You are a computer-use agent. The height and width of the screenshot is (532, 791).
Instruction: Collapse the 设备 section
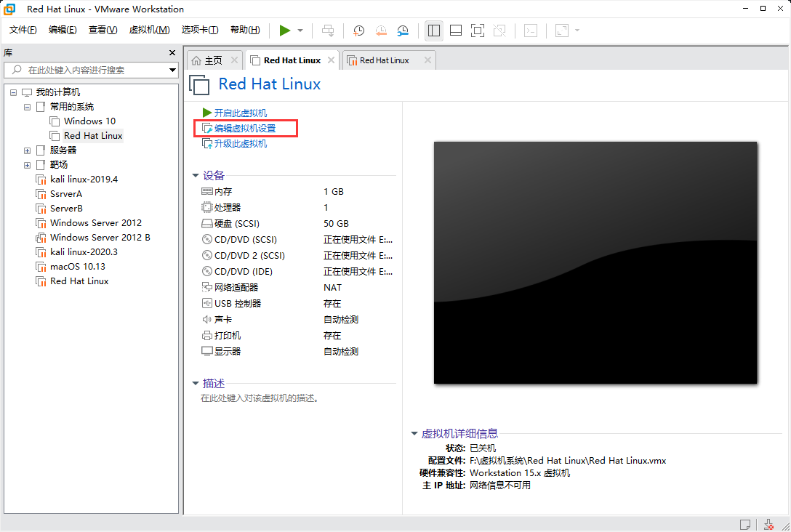click(195, 175)
